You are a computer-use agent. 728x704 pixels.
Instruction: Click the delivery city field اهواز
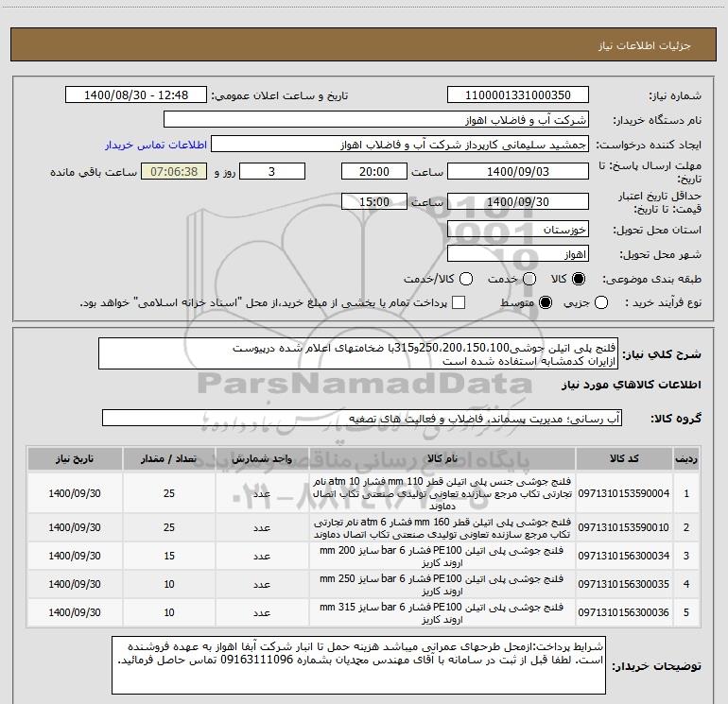click(x=518, y=254)
